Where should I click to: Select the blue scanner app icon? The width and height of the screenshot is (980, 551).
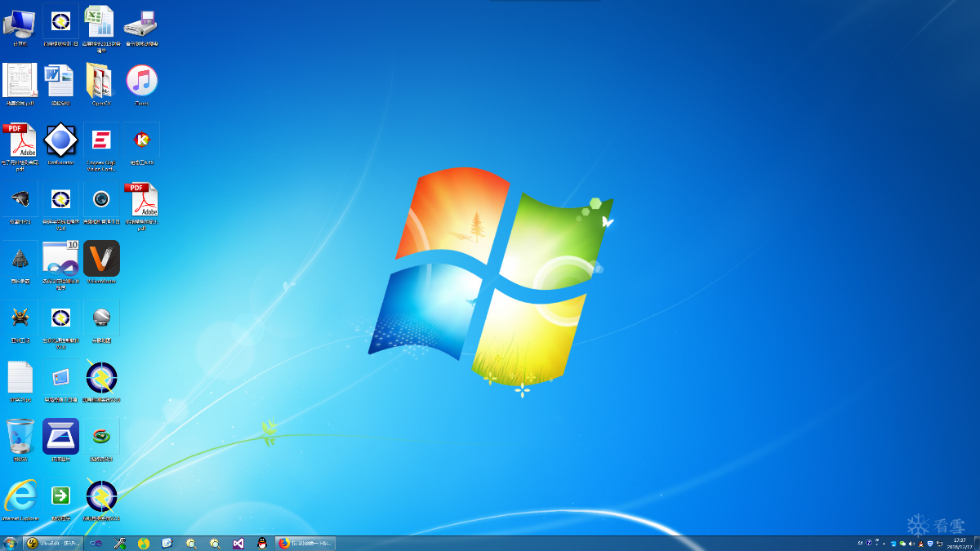tap(60, 440)
